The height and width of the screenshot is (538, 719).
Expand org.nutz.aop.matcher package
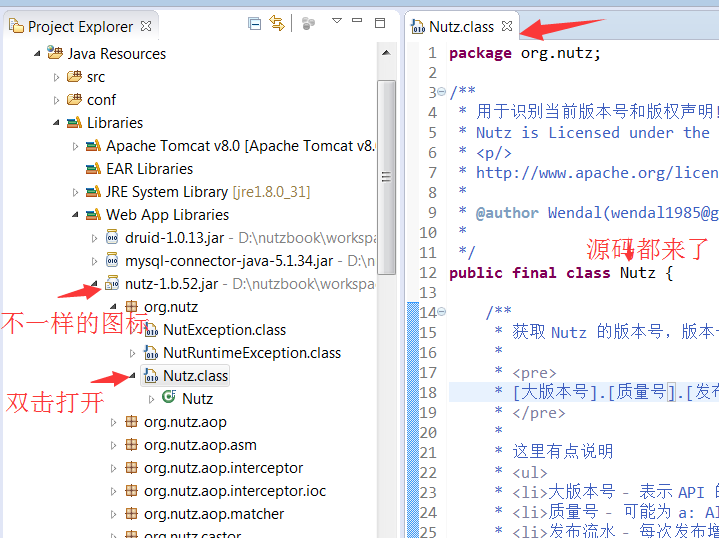point(114,515)
